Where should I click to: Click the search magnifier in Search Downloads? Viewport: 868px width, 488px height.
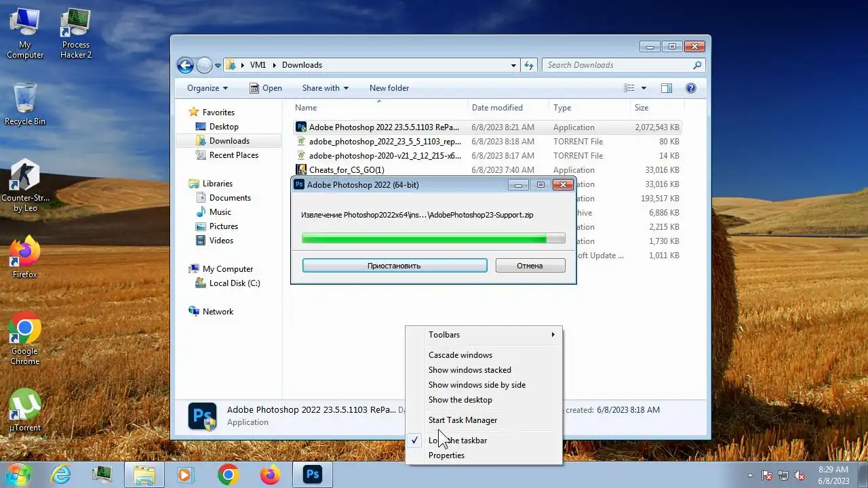coord(697,65)
